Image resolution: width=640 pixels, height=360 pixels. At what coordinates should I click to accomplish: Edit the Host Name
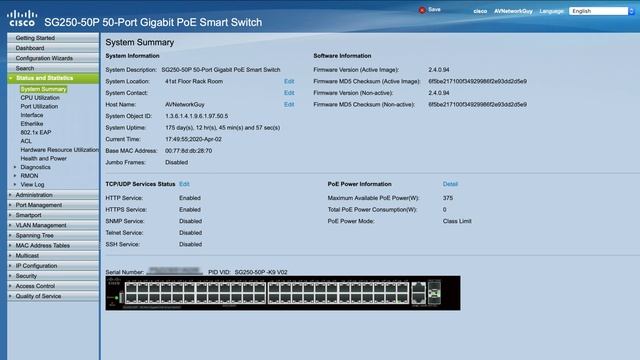pos(289,104)
